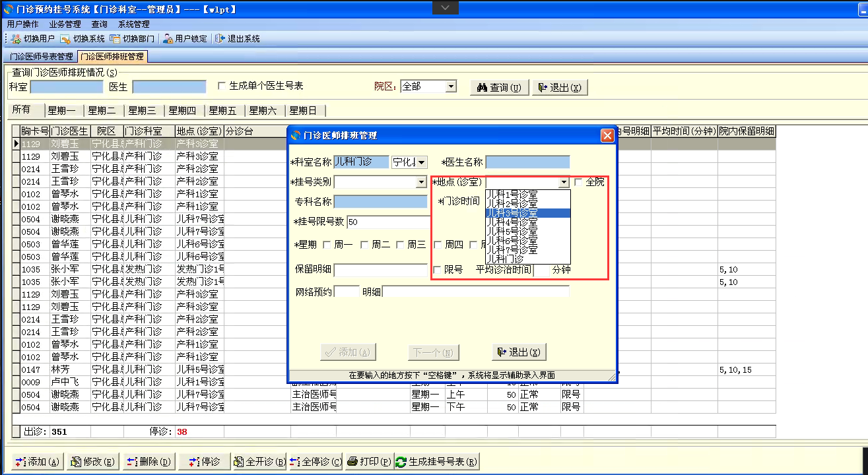Select the table row for doctor 林芳
This screenshot has height=475, width=868.
(394, 369)
